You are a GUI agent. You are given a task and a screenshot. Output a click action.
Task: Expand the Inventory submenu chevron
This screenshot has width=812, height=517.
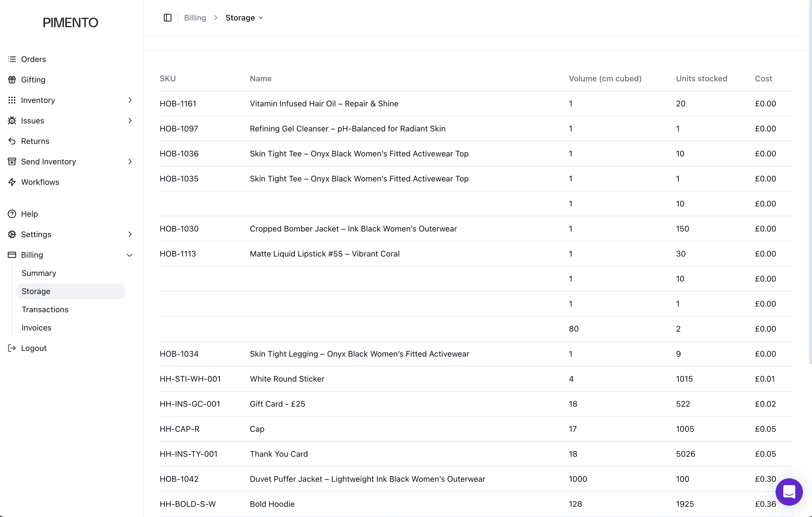pyautogui.click(x=130, y=100)
